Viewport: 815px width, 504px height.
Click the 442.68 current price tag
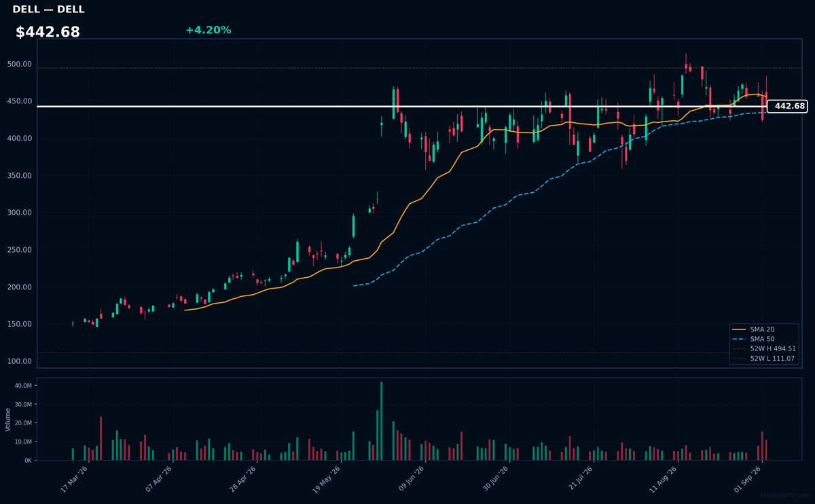click(x=786, y=106)
